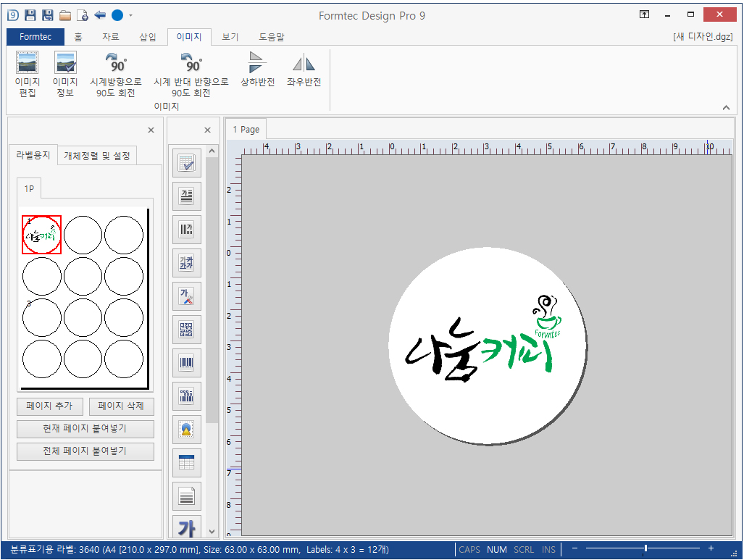Select the large 가 text tool icon
This screenshot has width=744, height=560.
click(x=186, y=527)
